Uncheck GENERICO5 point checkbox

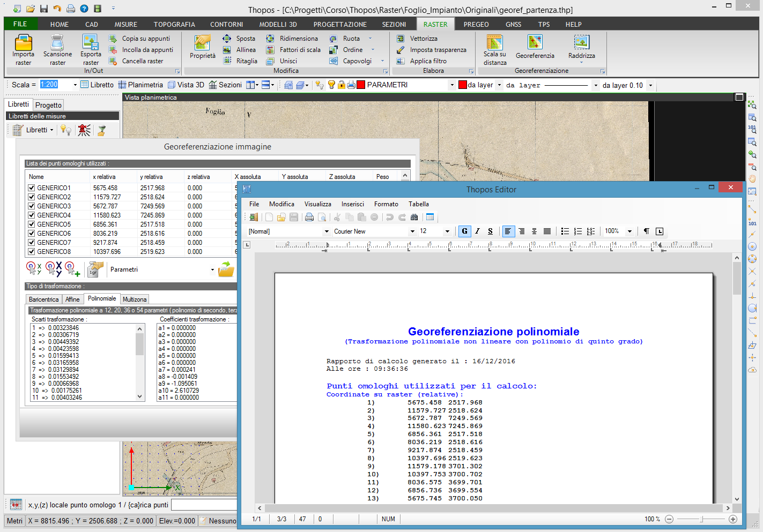32,224
